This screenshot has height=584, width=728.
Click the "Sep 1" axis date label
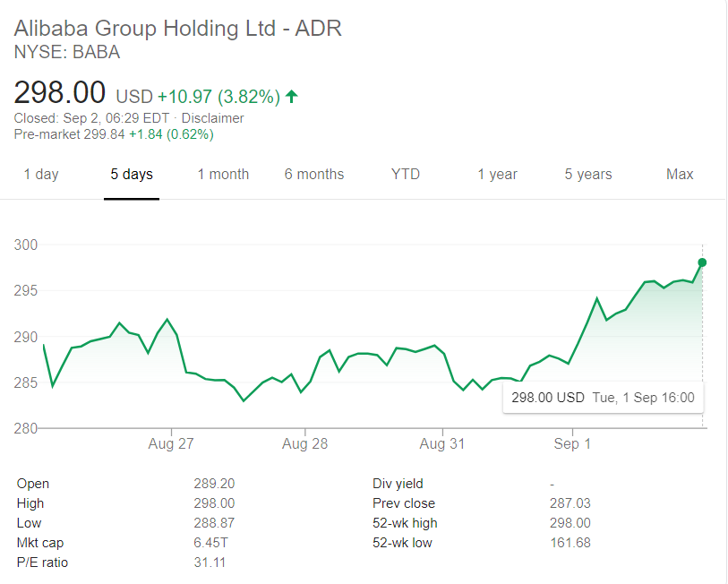(571, 442)
